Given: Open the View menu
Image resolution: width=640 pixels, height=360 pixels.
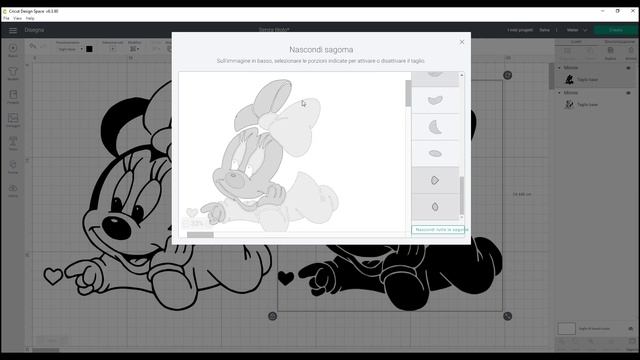Looking at the screenshot, I should pyautogui.click(x=18, y=18).
